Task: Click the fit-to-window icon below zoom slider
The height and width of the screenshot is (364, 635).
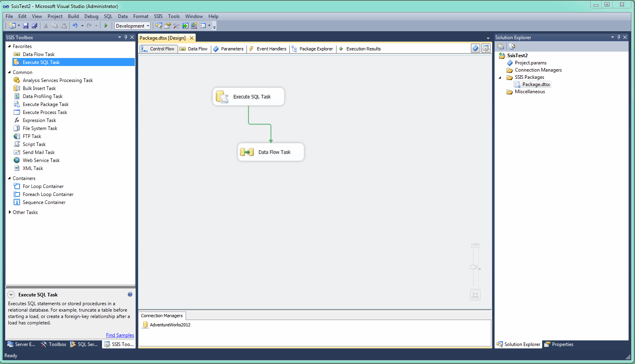Action: click(x=475, y=295)
